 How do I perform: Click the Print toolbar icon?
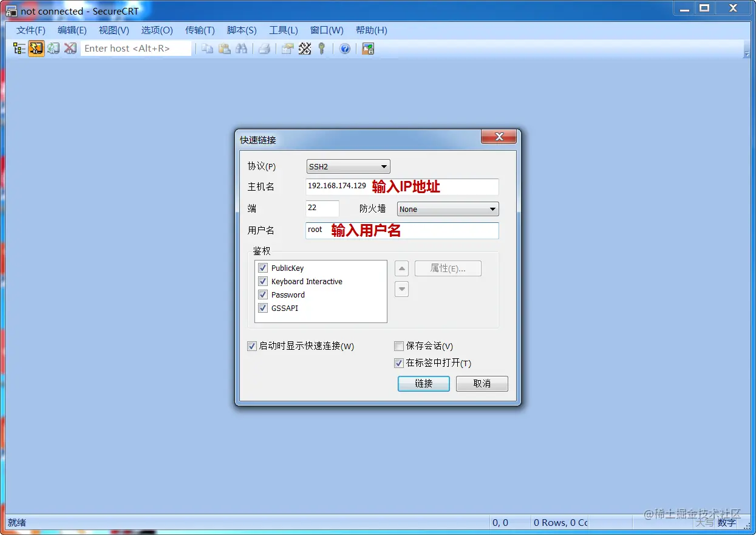click(264, 49)
